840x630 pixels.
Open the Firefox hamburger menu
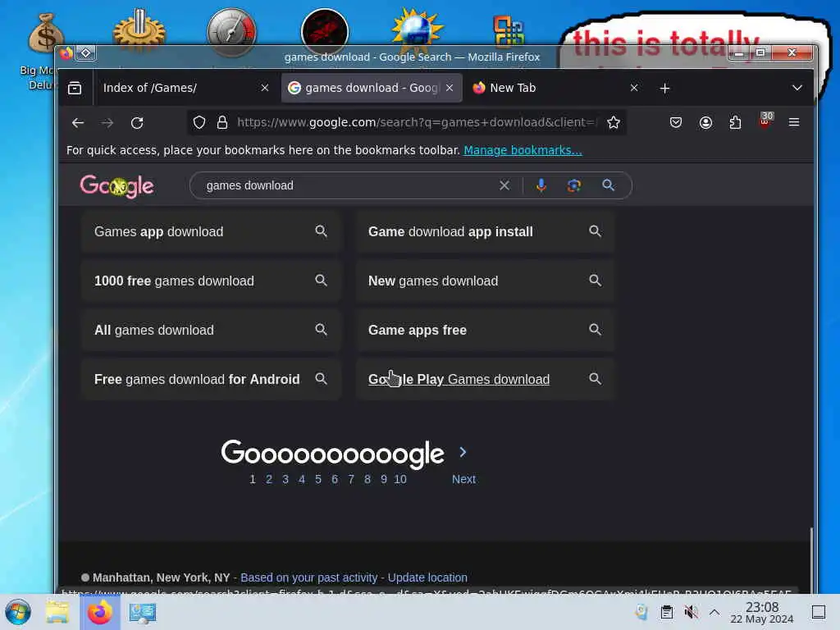click(x=794, y=123)
